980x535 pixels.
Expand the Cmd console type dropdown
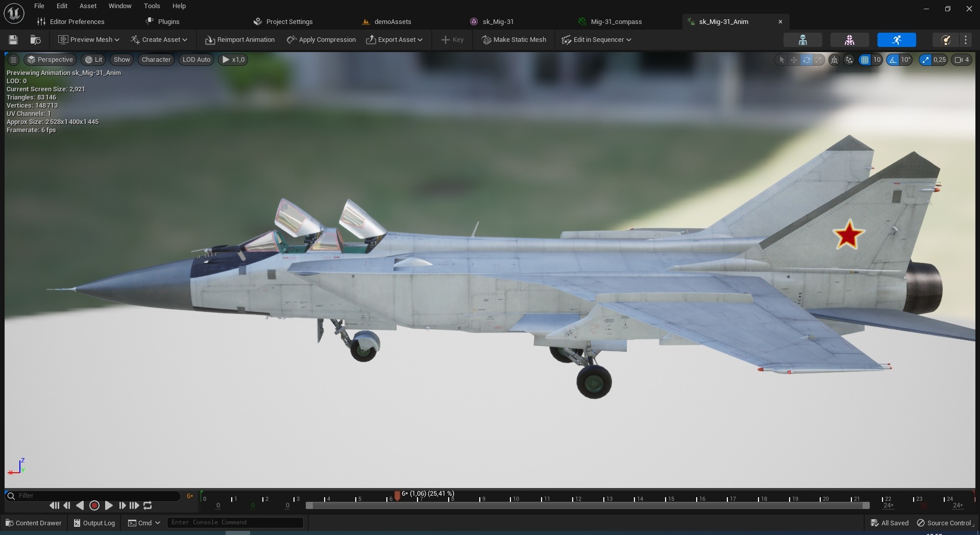(x=144, y=523)
